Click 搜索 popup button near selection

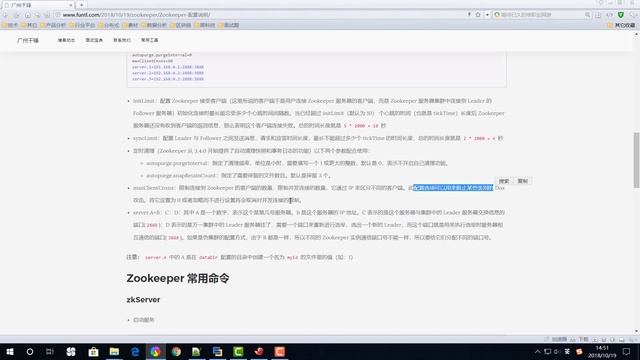point(504,181)
